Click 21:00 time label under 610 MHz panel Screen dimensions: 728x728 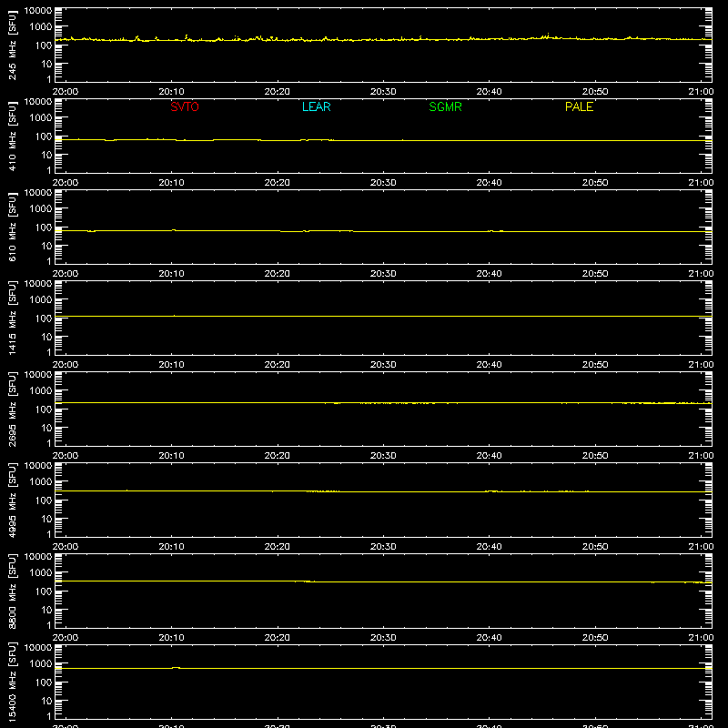[701, 274]
